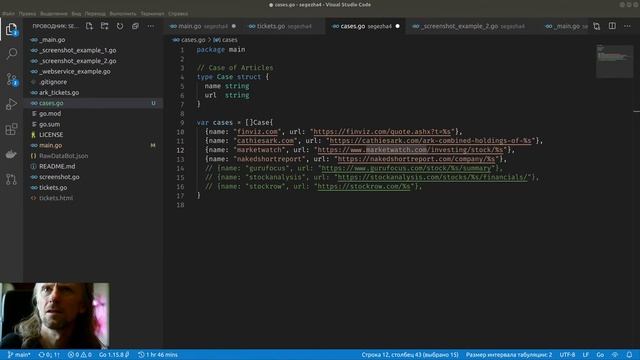The width and height of the screenshot is (640, 360).
Task: Create a new file in Explorer
Action: (89, 26)
